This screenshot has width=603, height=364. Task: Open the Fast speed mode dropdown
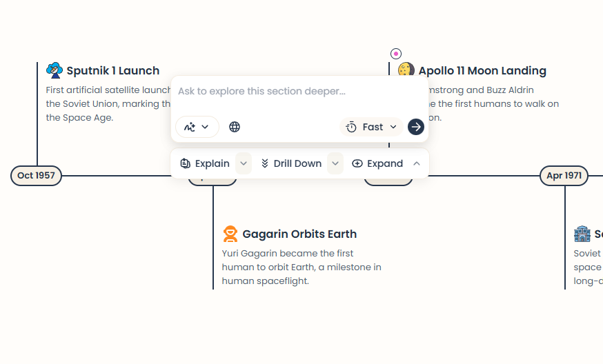click(x=372, y=127)
